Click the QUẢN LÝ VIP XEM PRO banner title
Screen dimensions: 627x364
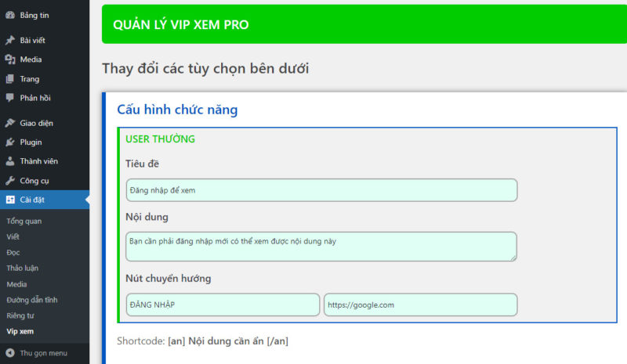[181, 25]
